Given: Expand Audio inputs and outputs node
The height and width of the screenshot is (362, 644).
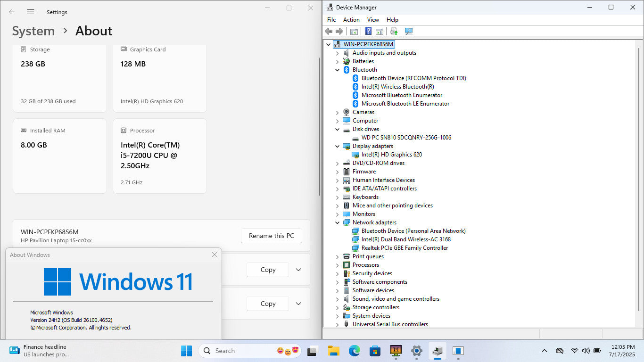Looking at the screenshot, I should (338, 53).
